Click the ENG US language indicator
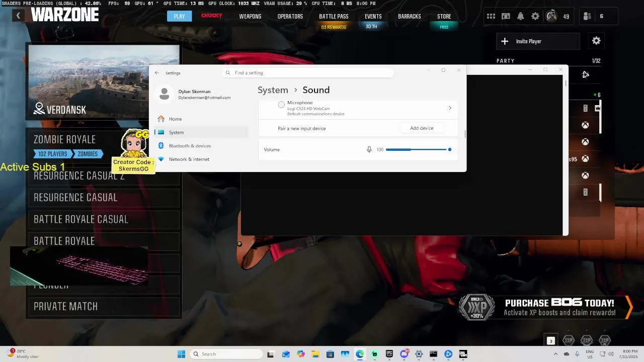644x362 pixels. [590, 354]
